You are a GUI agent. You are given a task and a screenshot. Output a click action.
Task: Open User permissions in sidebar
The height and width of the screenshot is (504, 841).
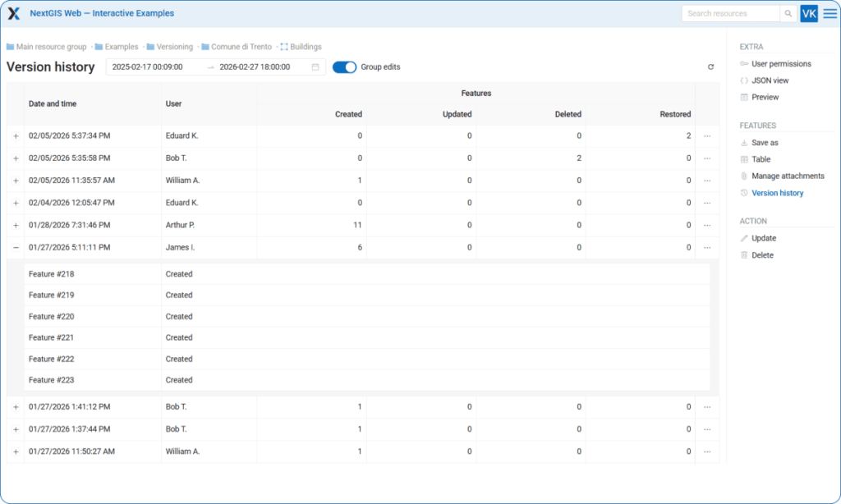(x=780, y=64)
